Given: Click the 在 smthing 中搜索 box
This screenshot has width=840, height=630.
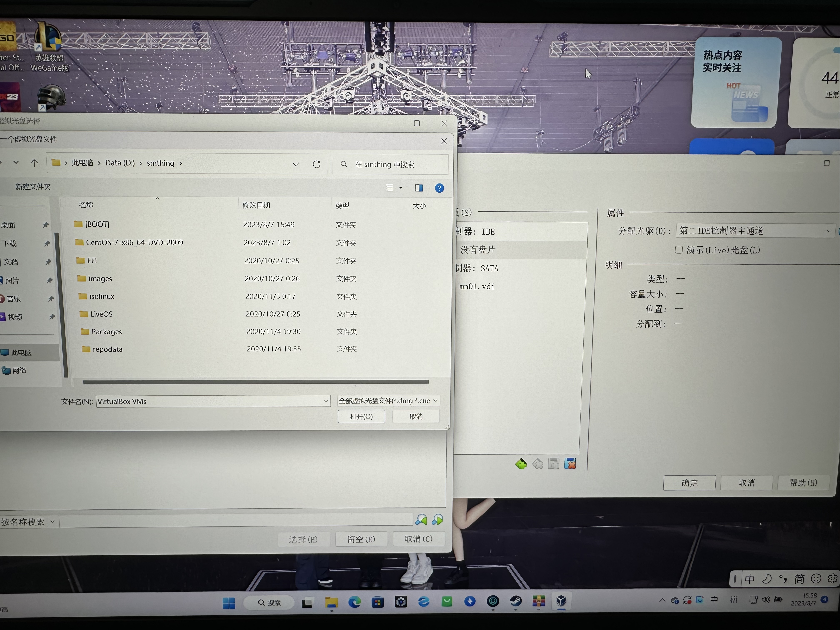Looking at the screenshot, I should click(x=390, y=164).
